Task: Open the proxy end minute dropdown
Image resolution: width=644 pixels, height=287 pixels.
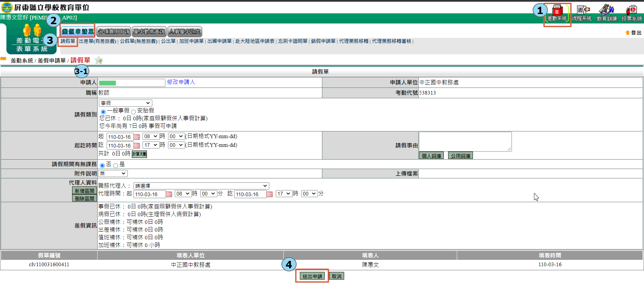Action: coord(309,194)
